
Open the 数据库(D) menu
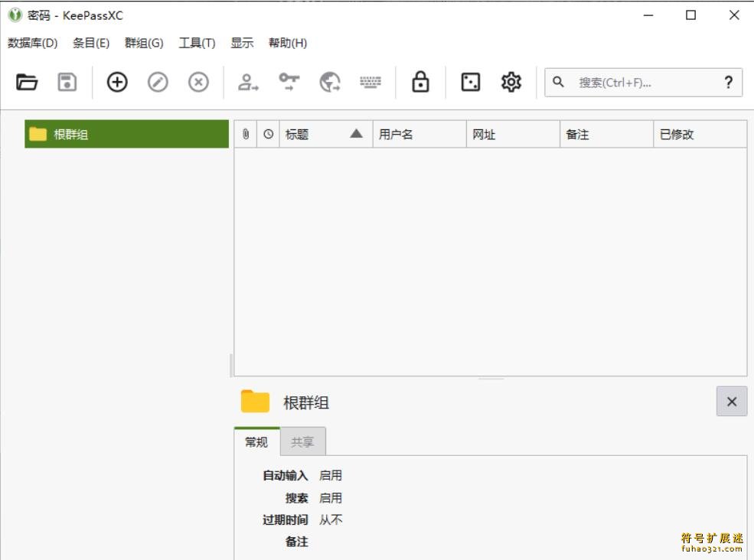click(32, 43)
